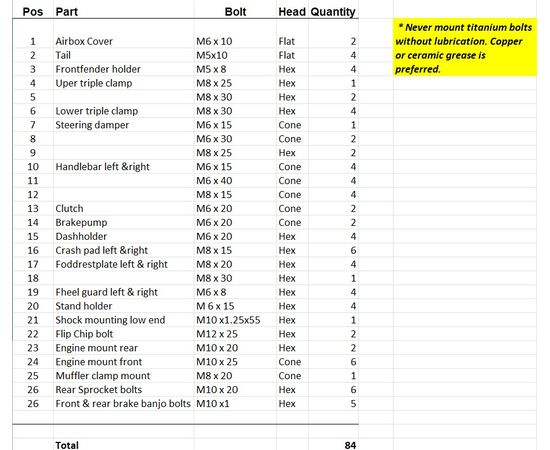
Task: Select the Engine mount front cell
Action: pyautogui.click(x=123, y=362)
